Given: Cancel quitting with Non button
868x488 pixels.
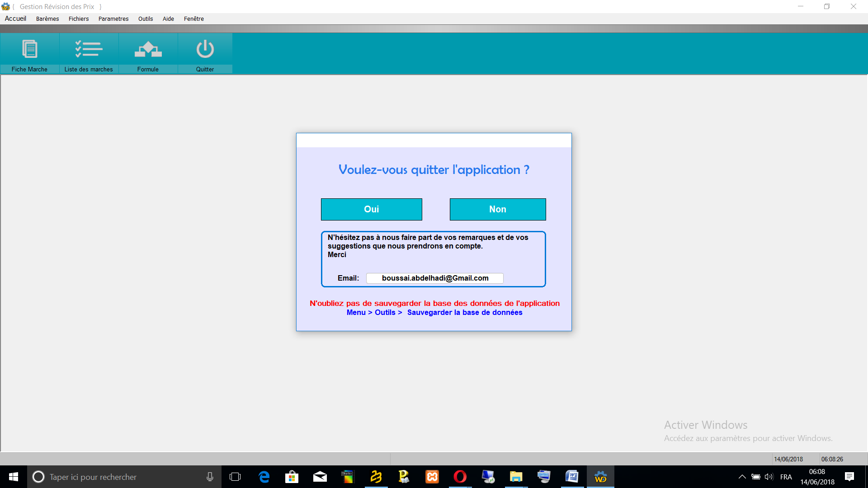Looking at the screenshot, I should [x=497, y=209].
